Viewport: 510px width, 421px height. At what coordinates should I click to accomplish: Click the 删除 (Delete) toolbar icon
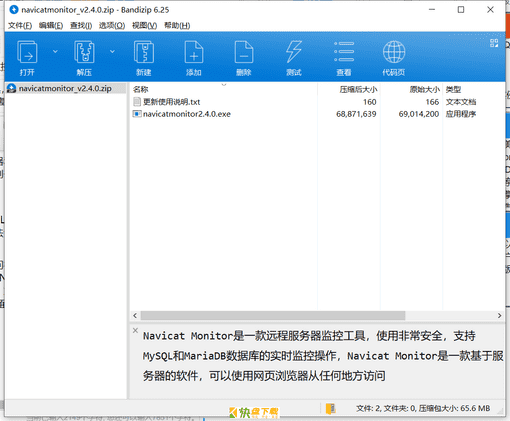pyautogui.click(x=244, y=52)
